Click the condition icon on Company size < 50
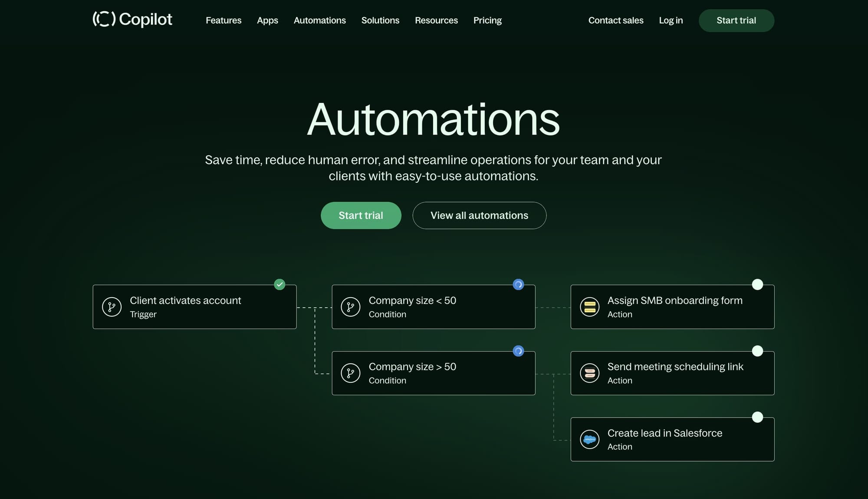868x499 pixels. point(351,307)
